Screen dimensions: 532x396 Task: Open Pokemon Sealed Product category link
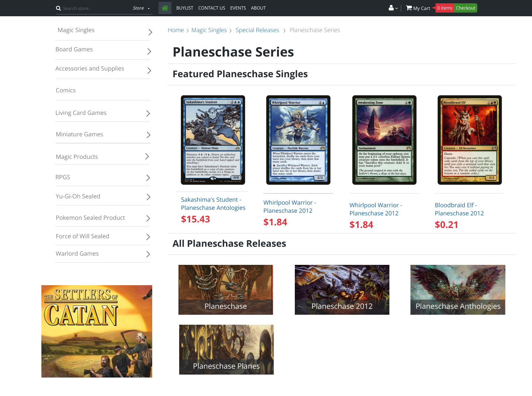[x=91, y=218]
